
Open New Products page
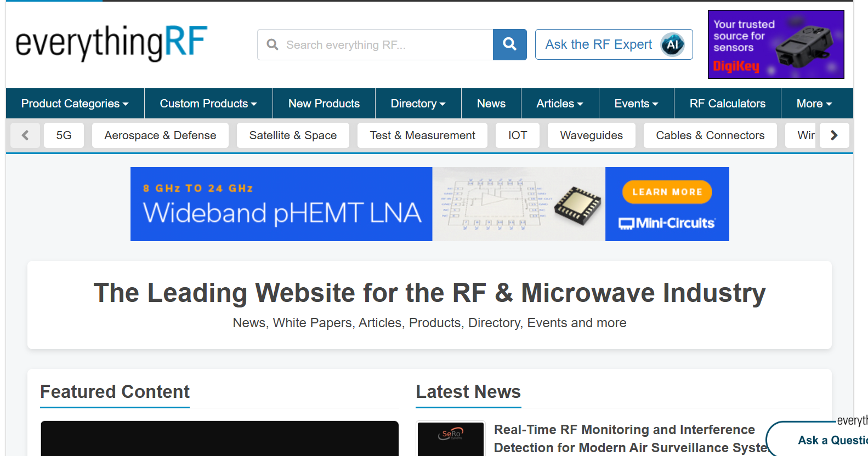click(x=324, y=104)
